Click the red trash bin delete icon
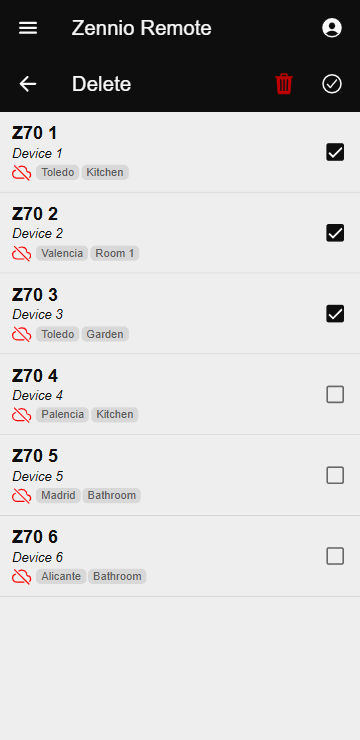360x740 pixels. (284, 84)
